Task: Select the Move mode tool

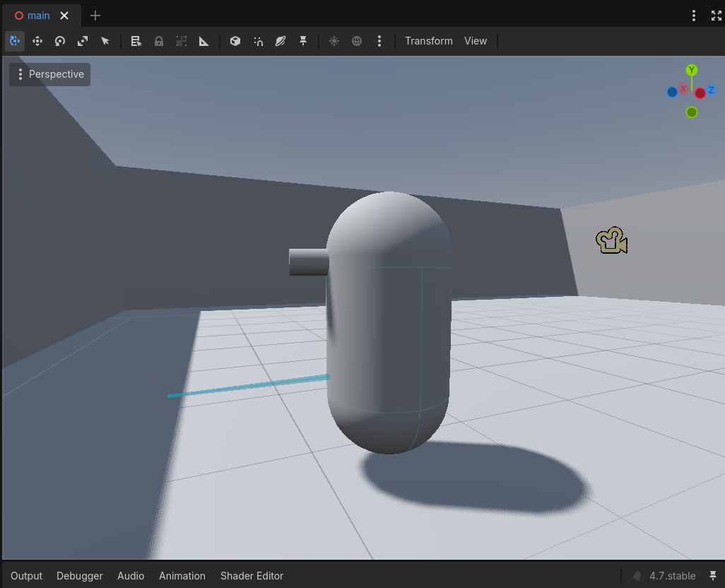Action: (37, 41)
